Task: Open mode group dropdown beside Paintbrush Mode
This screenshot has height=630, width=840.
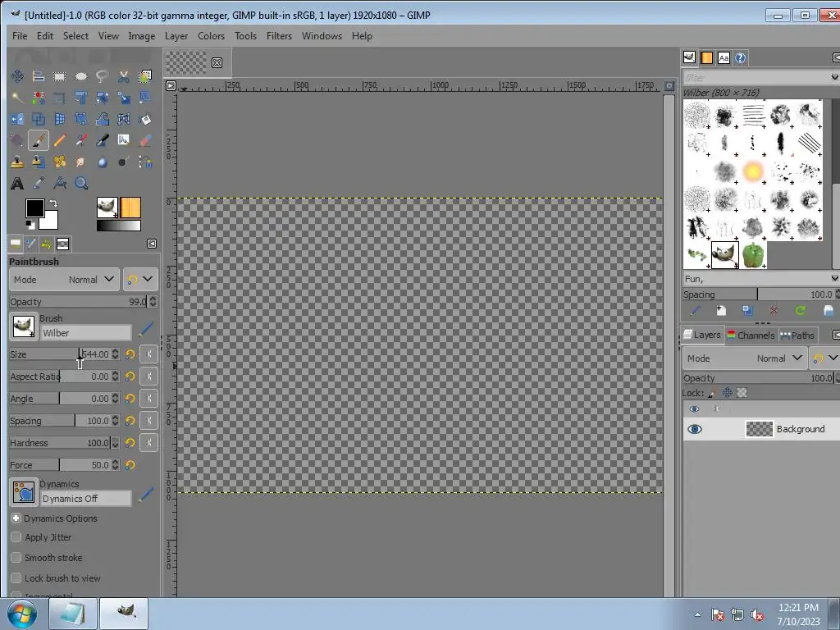Action: coord(140,280)
